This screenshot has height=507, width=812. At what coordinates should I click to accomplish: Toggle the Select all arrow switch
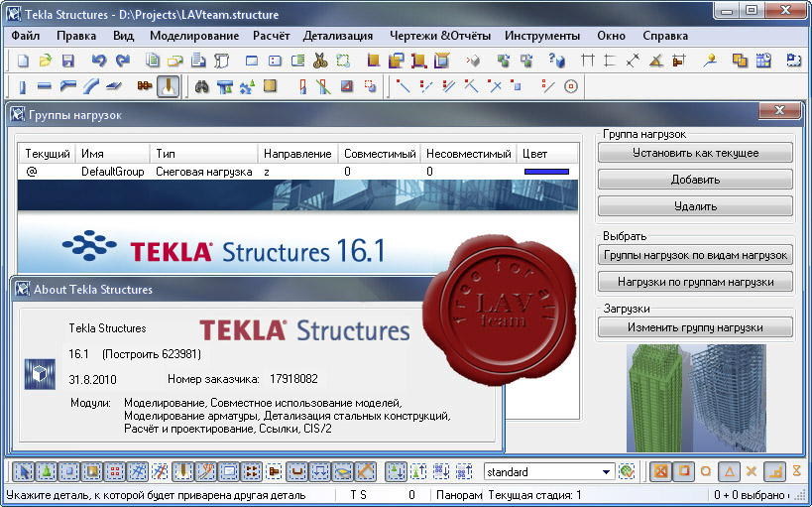pyautogui.click(x=24, y=471)
